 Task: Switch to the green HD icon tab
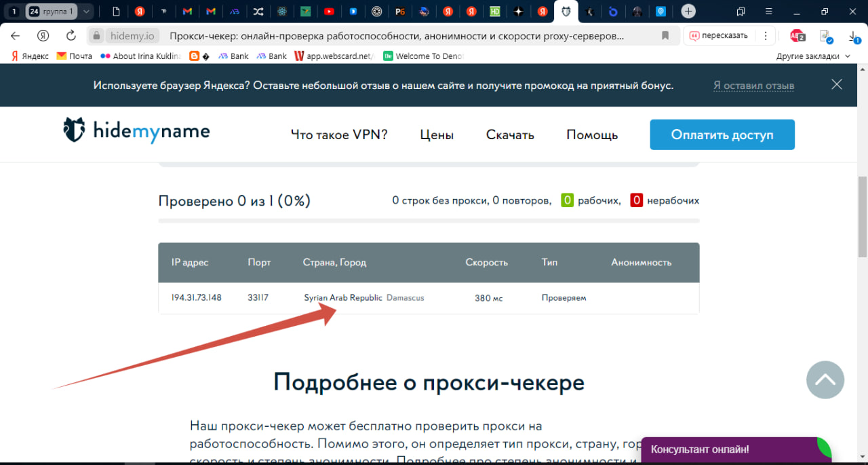[x=495, y=12]
